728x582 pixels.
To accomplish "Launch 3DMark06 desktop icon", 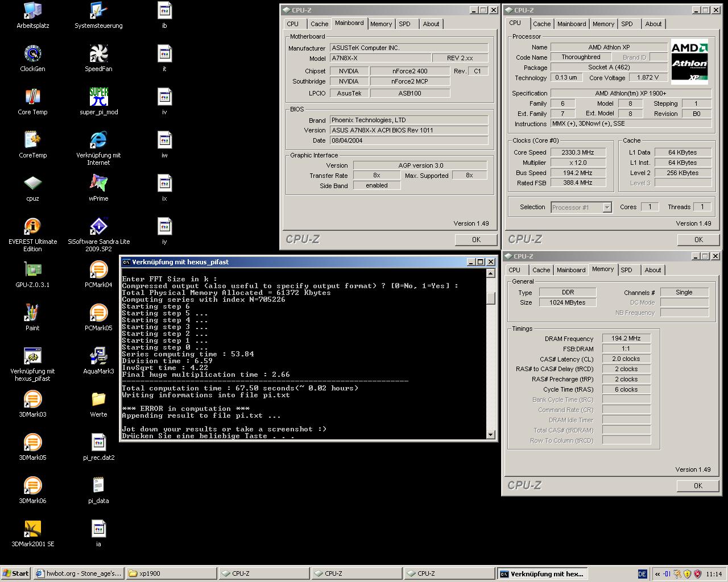I will pos(32,490).
